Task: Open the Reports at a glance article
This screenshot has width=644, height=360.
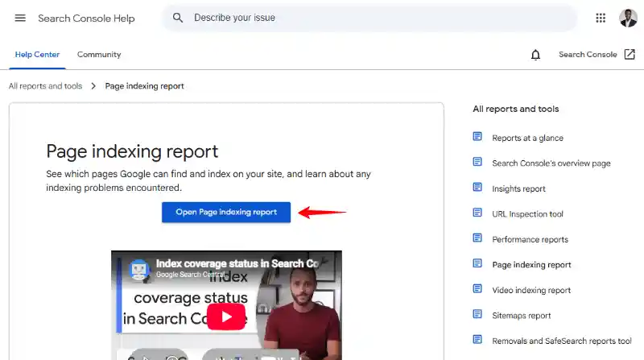Action: tap(528, 138)
